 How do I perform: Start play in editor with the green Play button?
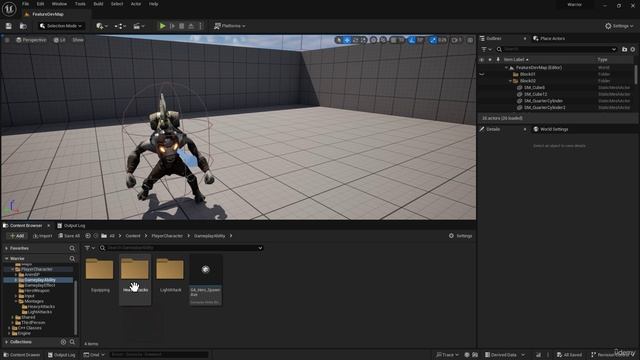point(162,26)
